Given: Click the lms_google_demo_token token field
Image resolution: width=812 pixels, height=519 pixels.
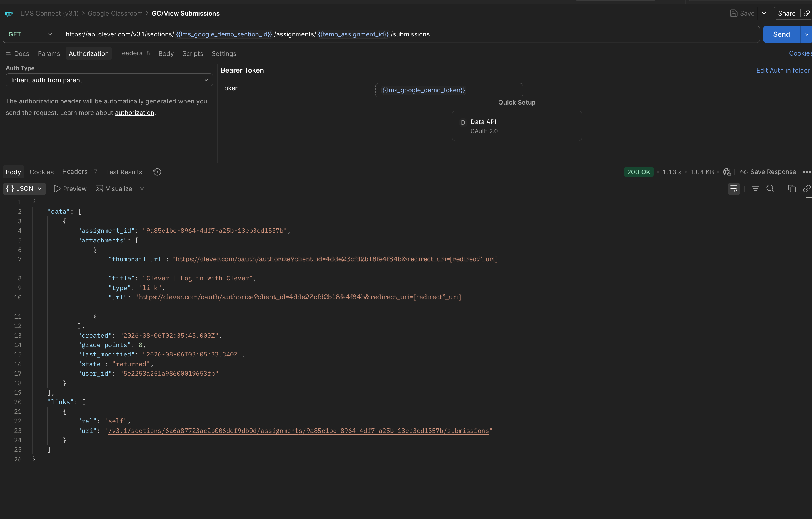Looking at the screenshot, I should click(449, 90).
